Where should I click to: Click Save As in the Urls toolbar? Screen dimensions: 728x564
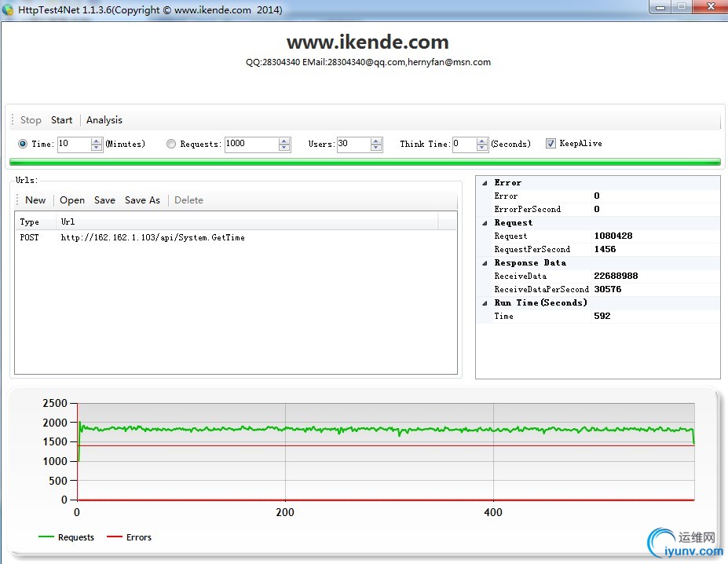pyautogui.click(x=142, y=200)
